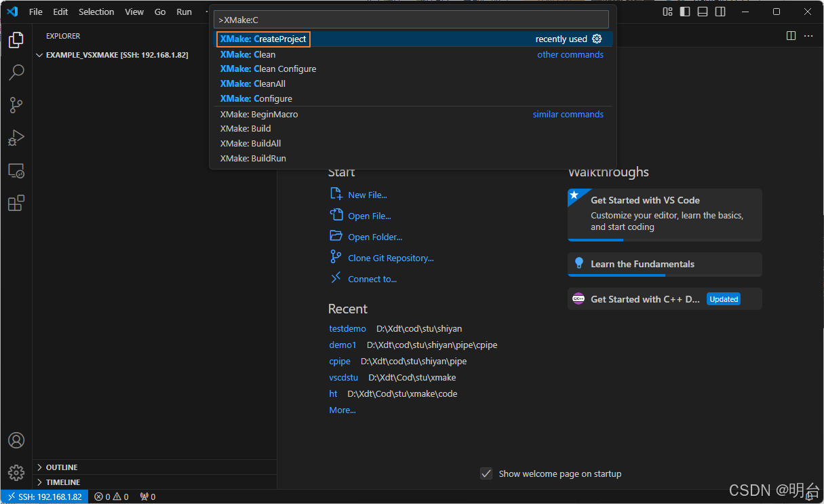The width and height of the screenshot is (824, 504).
Task: Open the Extensions view icon
Action: [16, 203]
